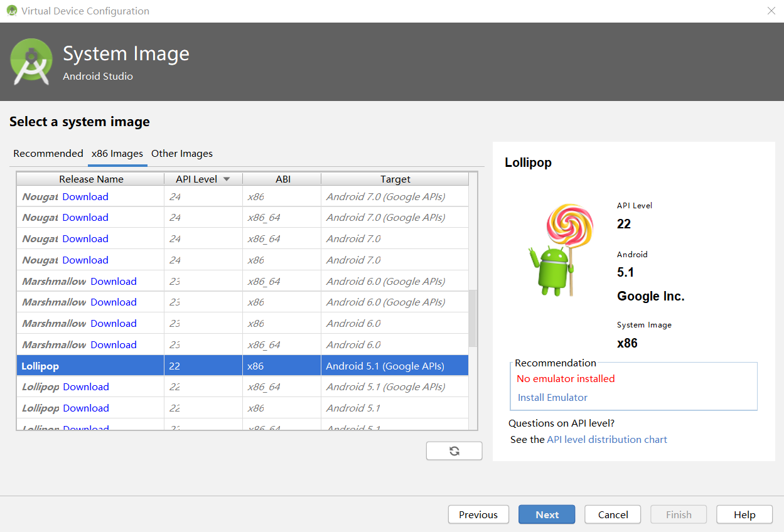Sort by Release Name column header

(x=91, y=179)
